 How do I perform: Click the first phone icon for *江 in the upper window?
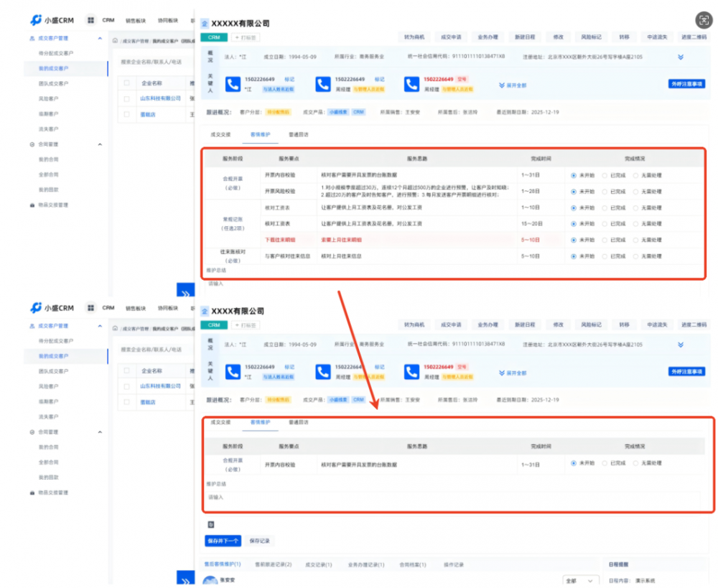(x=233, y=85)
